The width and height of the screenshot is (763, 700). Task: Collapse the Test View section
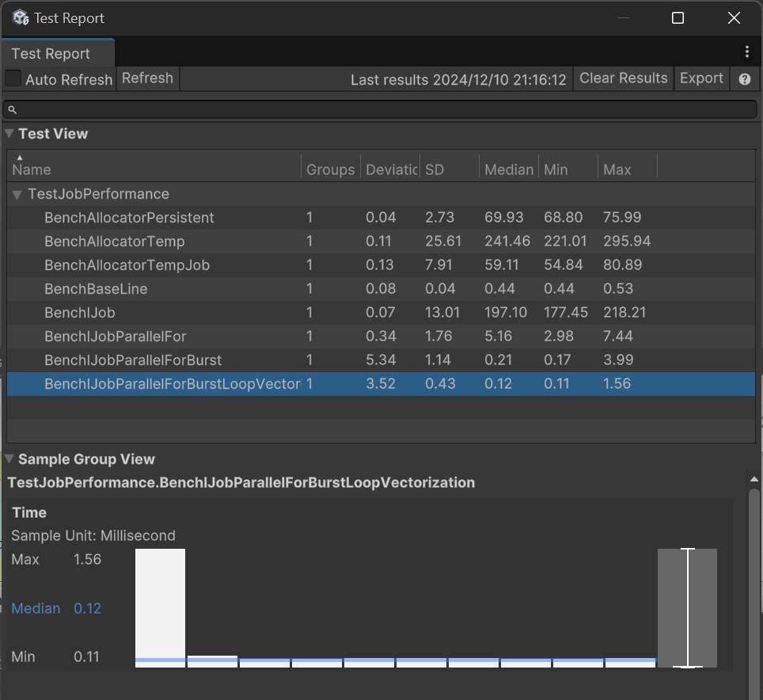(9, 134)
